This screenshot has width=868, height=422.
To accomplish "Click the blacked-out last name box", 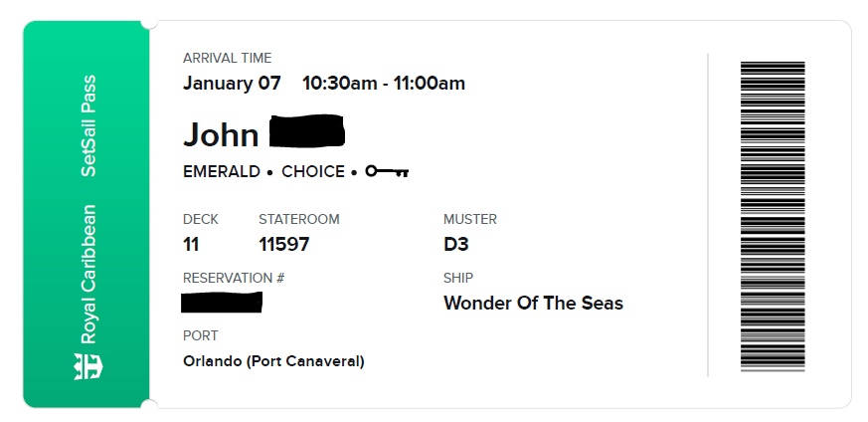I will (307, 132).
